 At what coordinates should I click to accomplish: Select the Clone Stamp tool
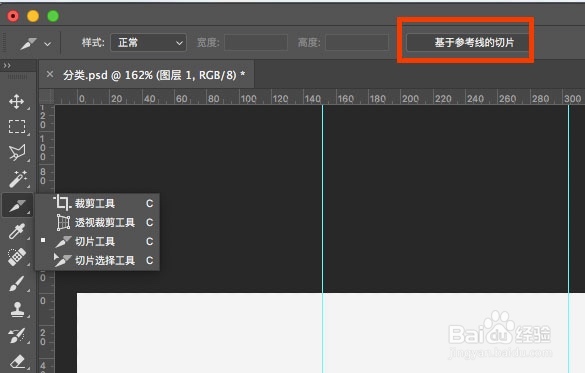[x=17, y=309]
